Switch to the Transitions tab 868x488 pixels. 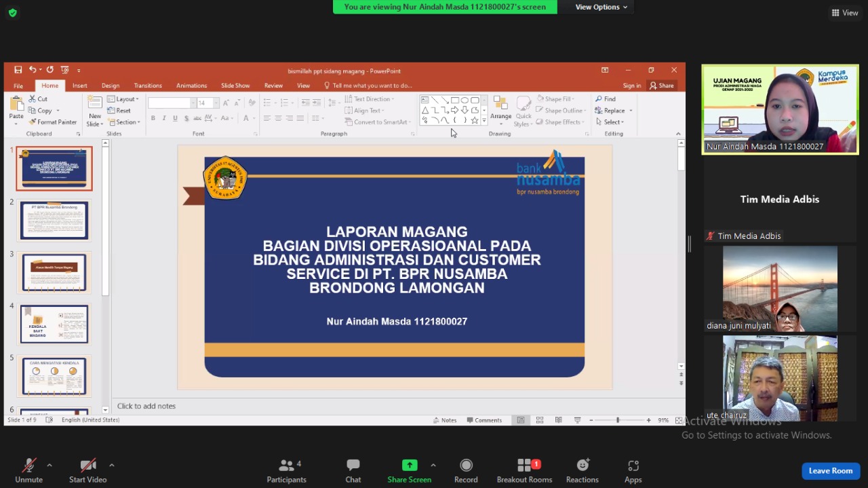pyautogui.click(x=148, y=86)
